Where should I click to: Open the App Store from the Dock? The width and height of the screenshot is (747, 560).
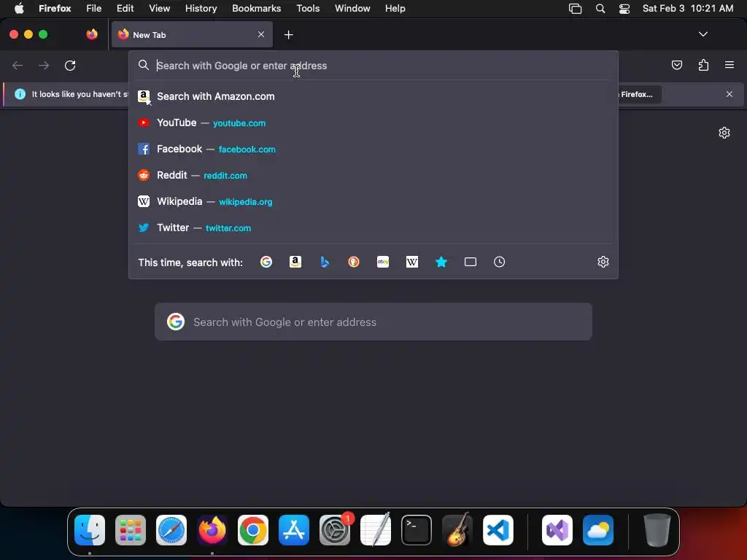pos(294,530)
